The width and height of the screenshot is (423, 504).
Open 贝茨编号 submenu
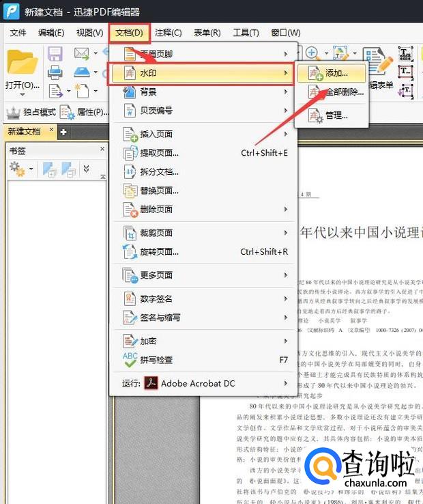tap(203, 111)
